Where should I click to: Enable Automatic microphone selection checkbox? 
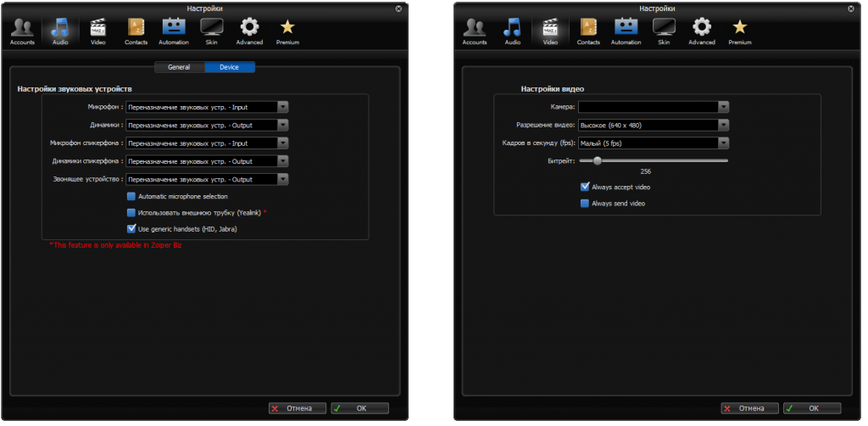coord(131,196)
